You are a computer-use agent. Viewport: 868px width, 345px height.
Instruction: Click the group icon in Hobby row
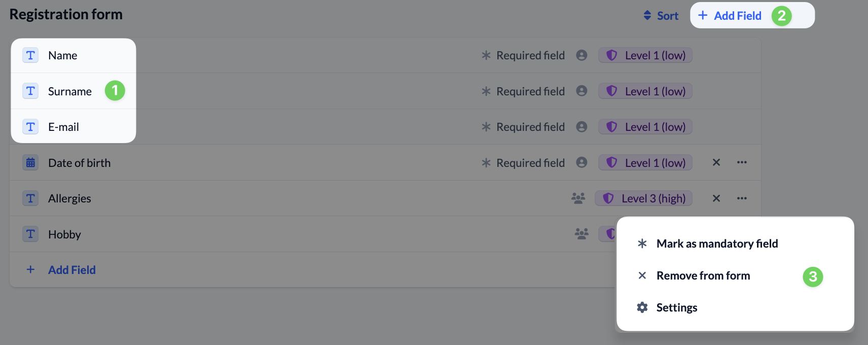click(582, 234)
